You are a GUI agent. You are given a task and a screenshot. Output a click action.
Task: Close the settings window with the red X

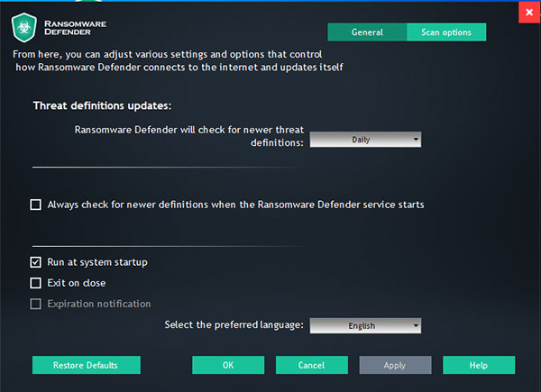pos(529,13)
